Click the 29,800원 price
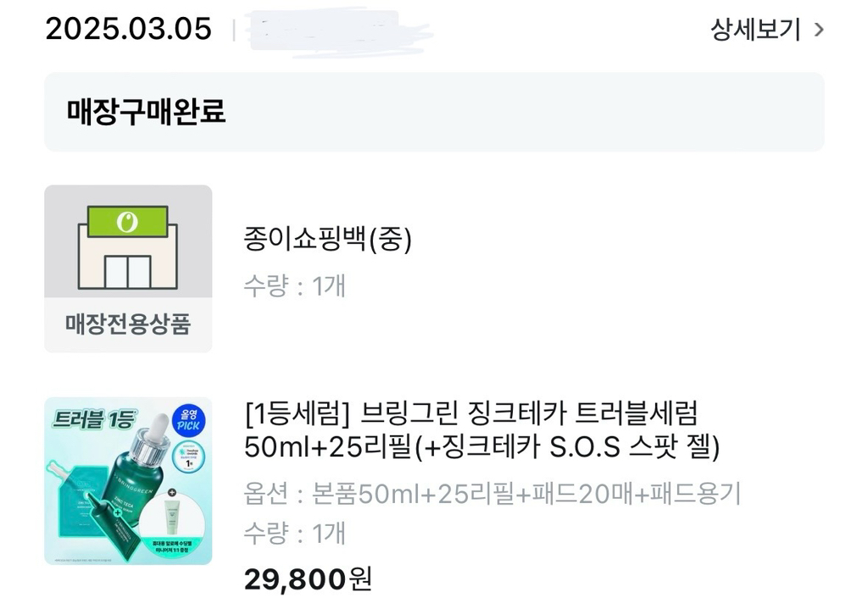 [x=308, y=579]
